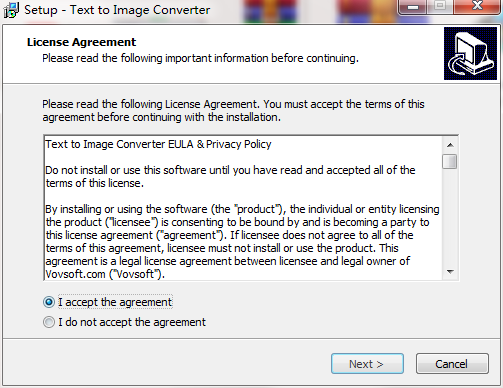The height and width of the screenshot is (388, 503).
Task: Click the paragraph starting By installing or using
Action: tap(242, 242)
